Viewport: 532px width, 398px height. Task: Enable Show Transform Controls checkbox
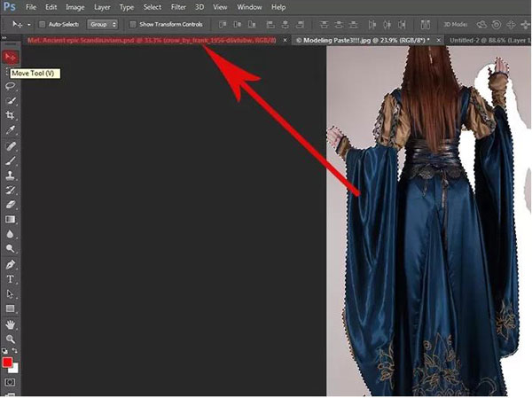pos(133,24)
